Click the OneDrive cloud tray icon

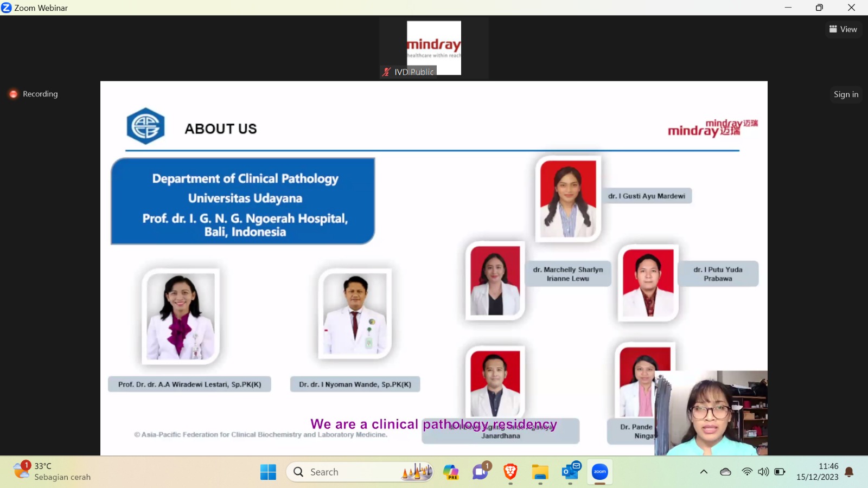pyautogui.click(x=725, y=472)
